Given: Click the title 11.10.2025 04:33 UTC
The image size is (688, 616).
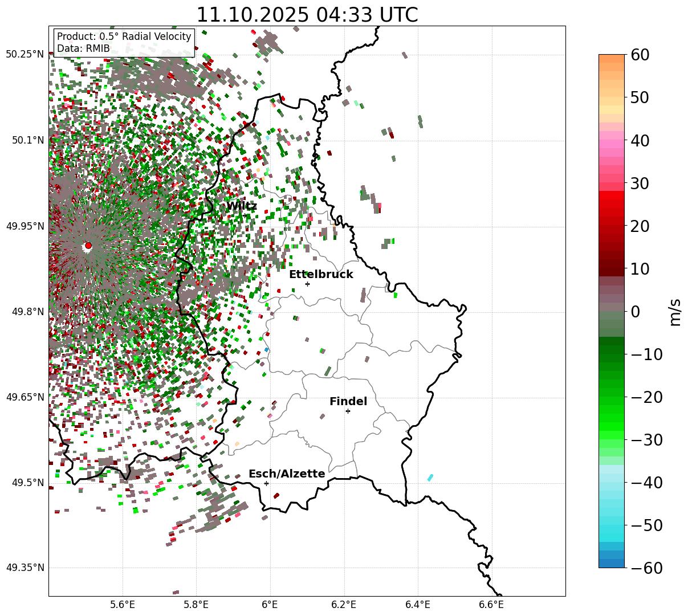Looking at the screenshot, I should point(307,15).
